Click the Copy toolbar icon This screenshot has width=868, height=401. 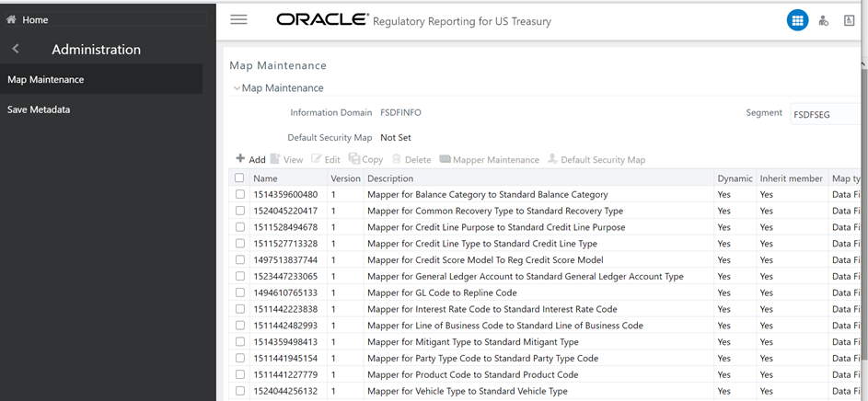coord(354,158)
